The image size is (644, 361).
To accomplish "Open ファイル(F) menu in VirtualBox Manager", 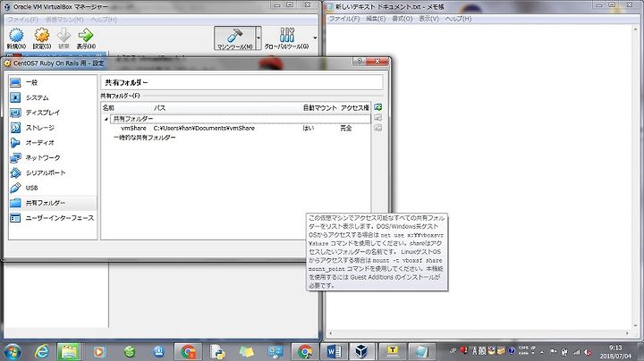I will click(23, 20).
